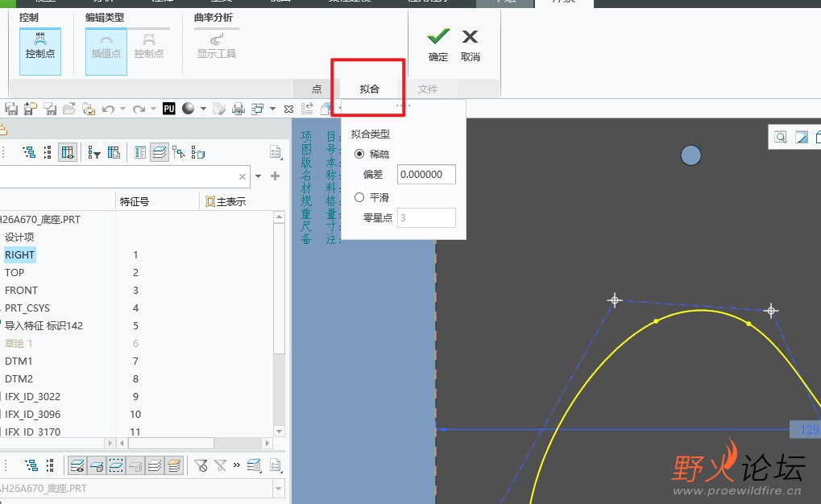Click the select from tree cursor icon

click(179, 152)
